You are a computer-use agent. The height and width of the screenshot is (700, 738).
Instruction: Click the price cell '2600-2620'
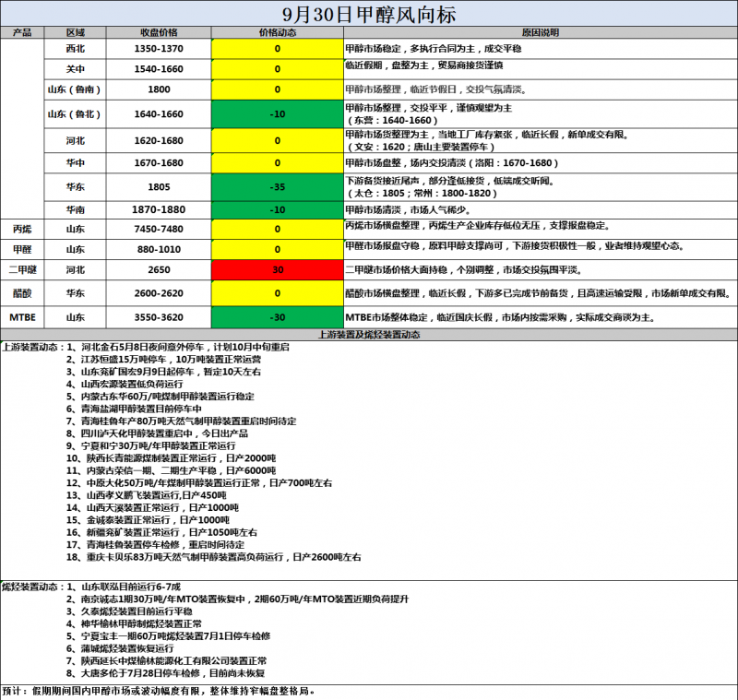(x=159, y=293)
